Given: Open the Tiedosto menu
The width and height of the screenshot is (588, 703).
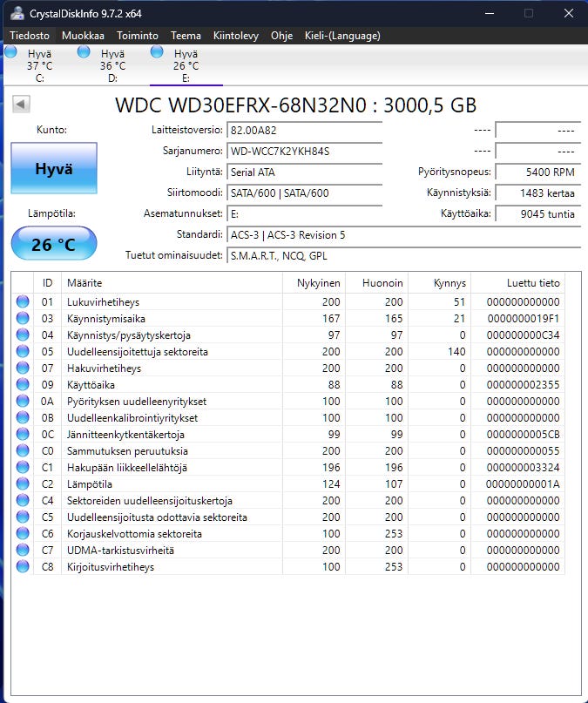Looking at the screenshot, I should [x=30, y=36].
